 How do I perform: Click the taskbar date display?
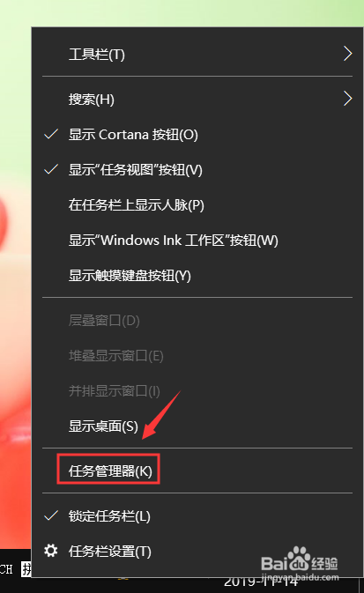point(261,582)
